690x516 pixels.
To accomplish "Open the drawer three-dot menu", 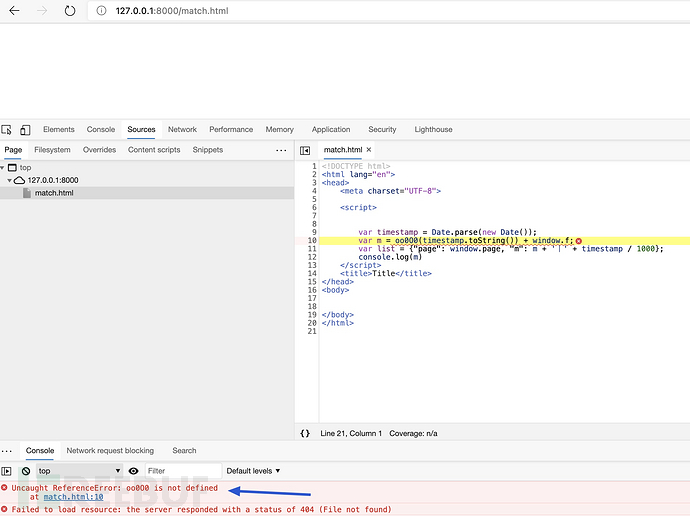I will coord(7,451).
